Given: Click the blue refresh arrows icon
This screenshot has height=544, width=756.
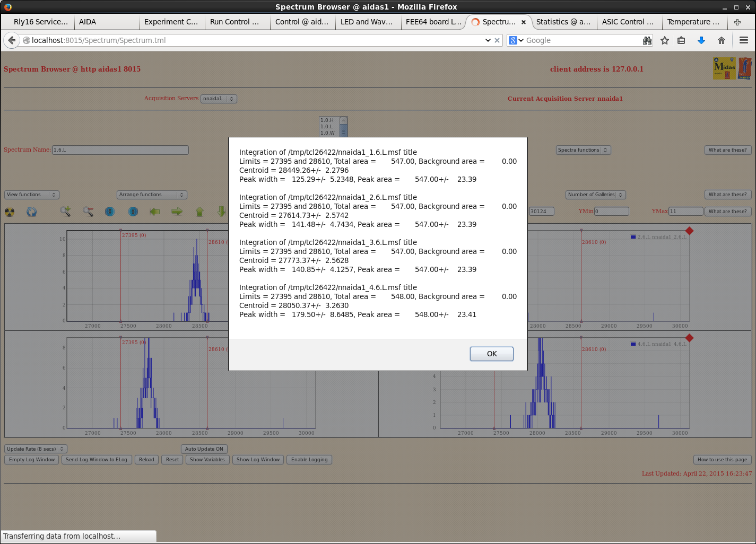Looking at the screenshot, I should pyautogui.click(x=32, y=212).
